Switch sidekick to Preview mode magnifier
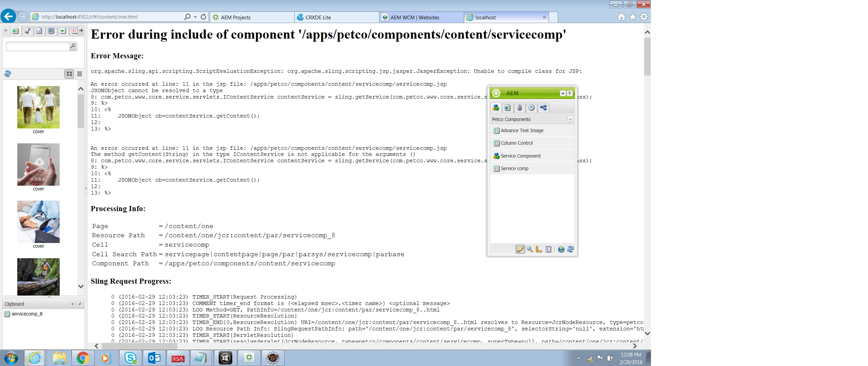Viewport: 868px width, 366px height. 530,249
